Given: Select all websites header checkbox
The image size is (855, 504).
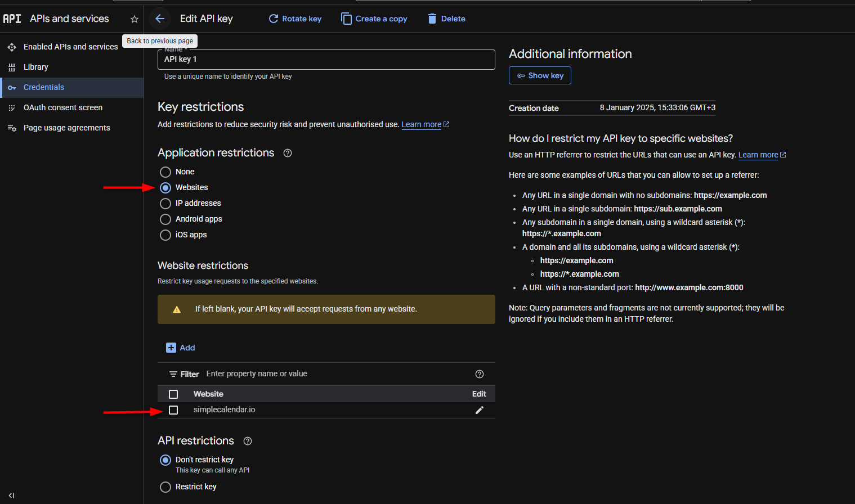Looking at the screenshot, I should (x=173, y=394).
